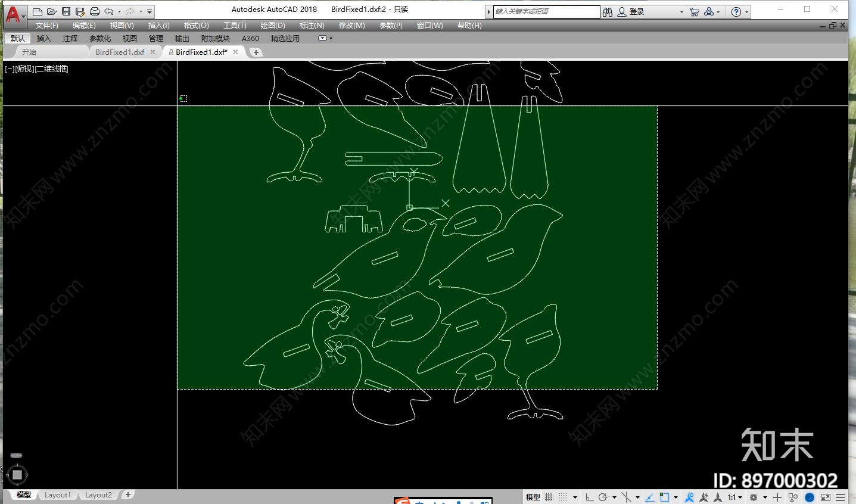Click the annotation monitor plus icon
Viewport: 856px width, 504px height.
(777, 497)
